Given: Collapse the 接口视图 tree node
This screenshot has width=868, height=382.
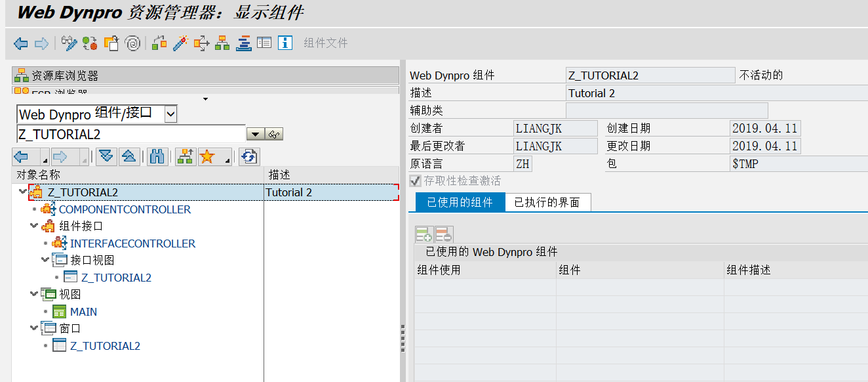Looking at the screenshot, I should click(45, 261).
